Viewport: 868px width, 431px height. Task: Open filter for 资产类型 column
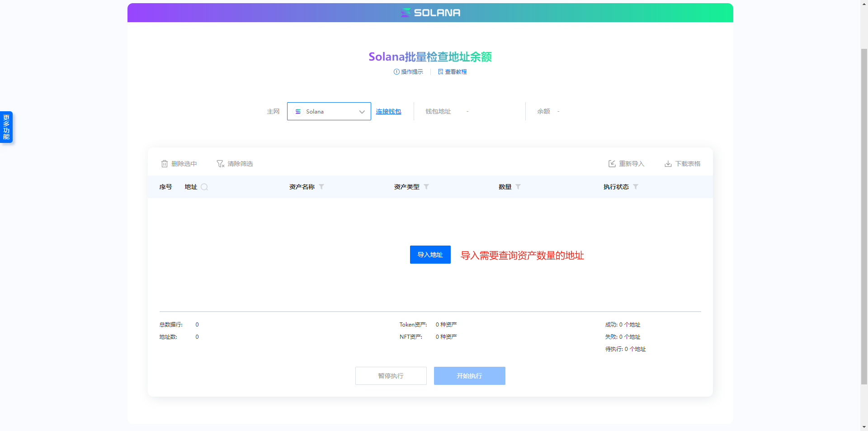[426, 187]
